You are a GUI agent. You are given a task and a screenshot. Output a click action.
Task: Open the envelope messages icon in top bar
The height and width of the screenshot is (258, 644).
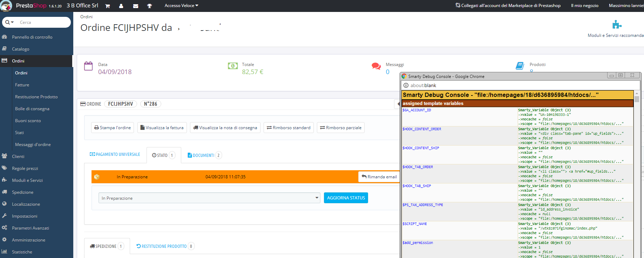136,6
